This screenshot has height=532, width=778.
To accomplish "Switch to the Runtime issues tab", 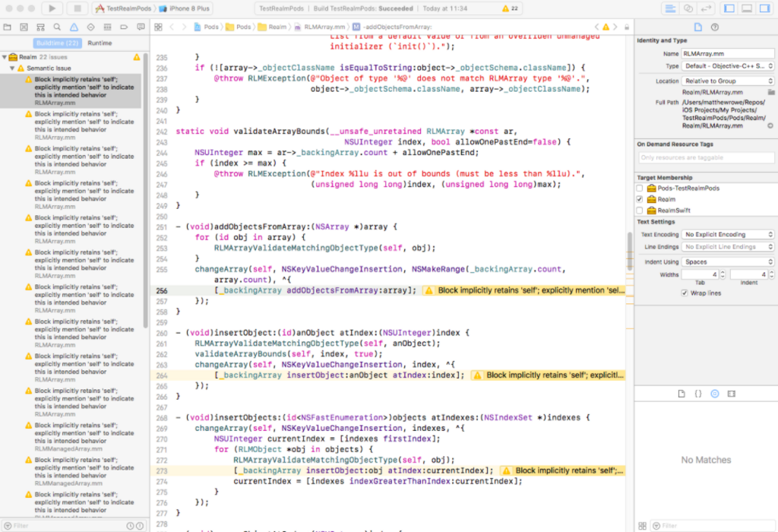I will [100, 43].
